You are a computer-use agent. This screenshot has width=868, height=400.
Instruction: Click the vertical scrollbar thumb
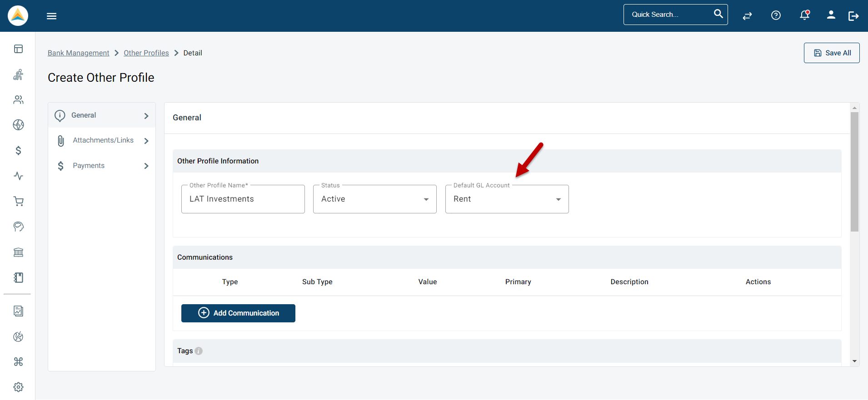(x=854, y=172)
